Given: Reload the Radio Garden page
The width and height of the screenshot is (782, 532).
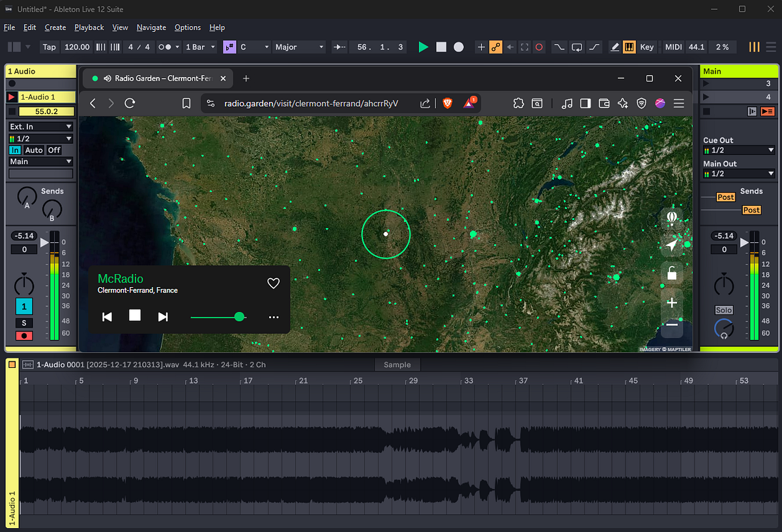Looking at the screenshot, I should point(130,103).
